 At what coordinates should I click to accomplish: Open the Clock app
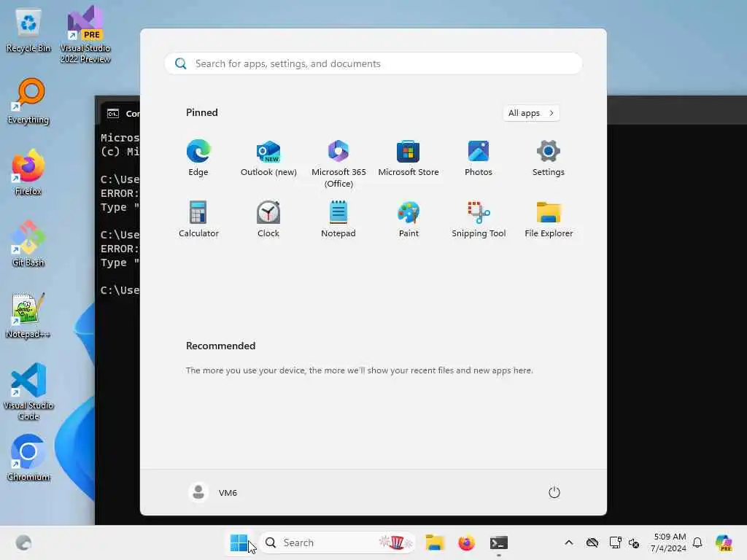(x=268, y=219)
